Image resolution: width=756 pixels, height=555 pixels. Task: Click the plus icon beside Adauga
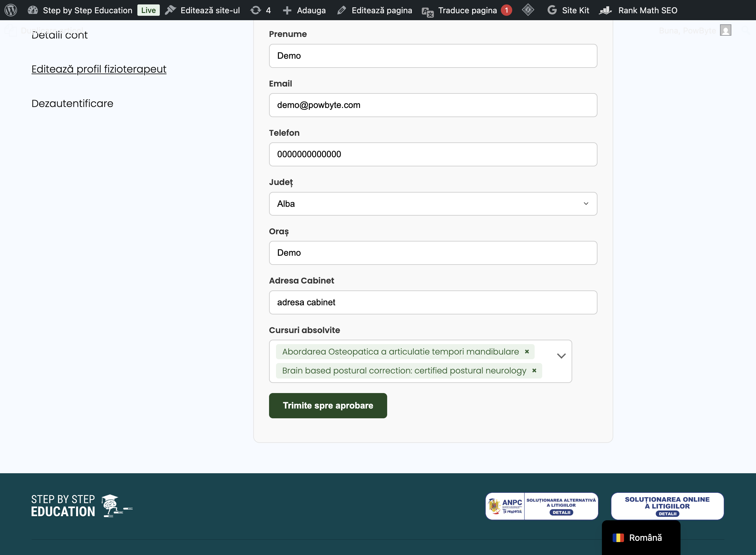point(287,10)
